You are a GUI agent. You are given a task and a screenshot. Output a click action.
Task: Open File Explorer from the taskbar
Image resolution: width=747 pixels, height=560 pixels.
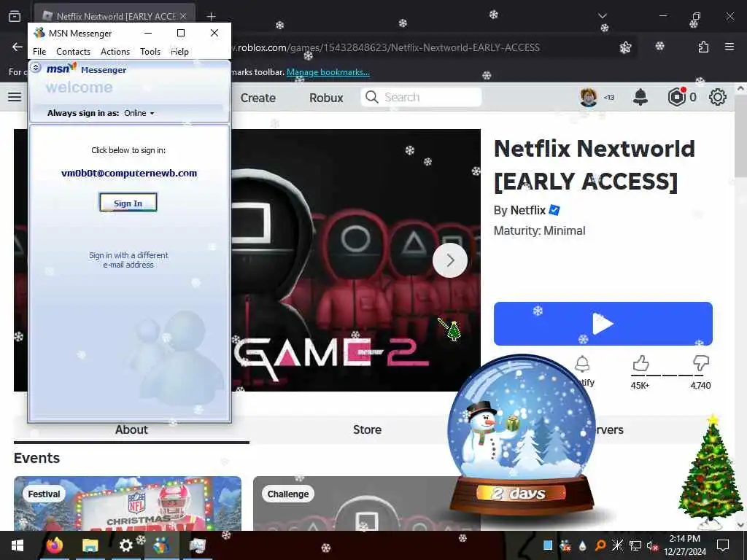90,545
